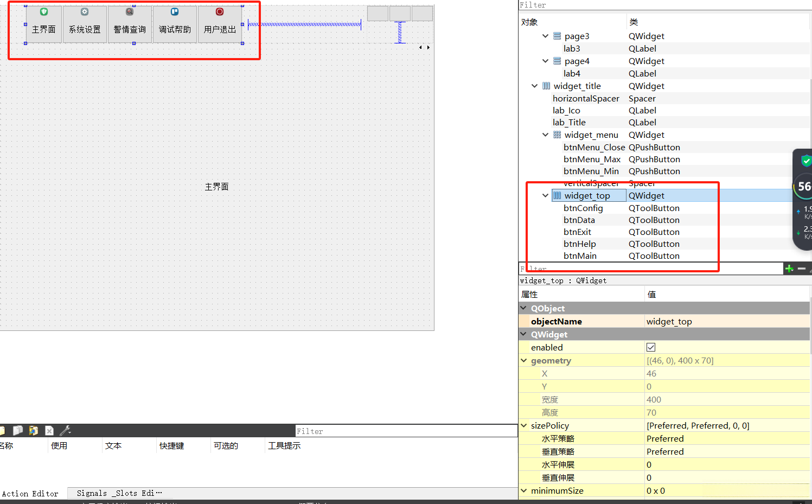Select lab_Title in the object tree

569,123
